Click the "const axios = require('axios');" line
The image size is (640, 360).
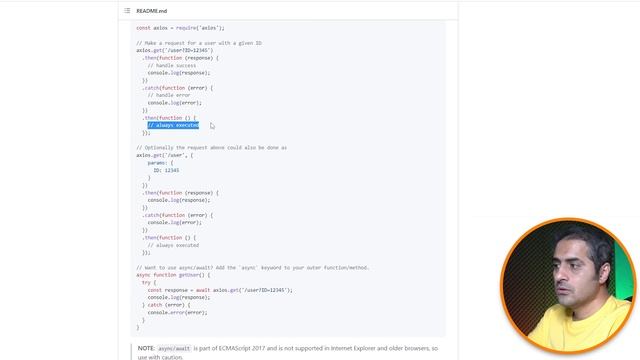[180, 28]
